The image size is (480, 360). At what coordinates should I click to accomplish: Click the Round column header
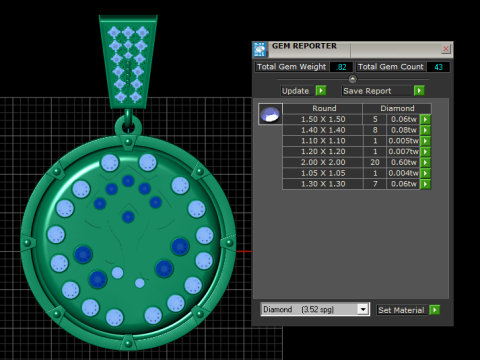tap(323, 108)
